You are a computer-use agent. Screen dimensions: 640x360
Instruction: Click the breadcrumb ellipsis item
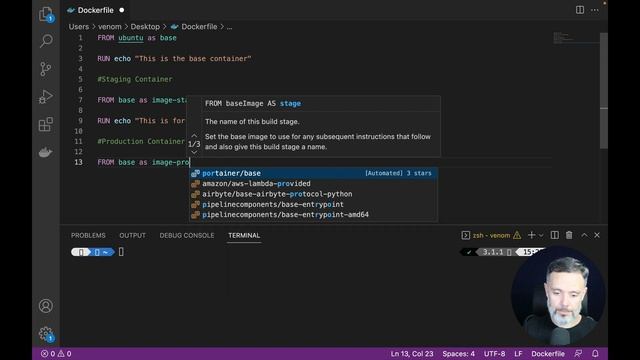coord(229,27)
